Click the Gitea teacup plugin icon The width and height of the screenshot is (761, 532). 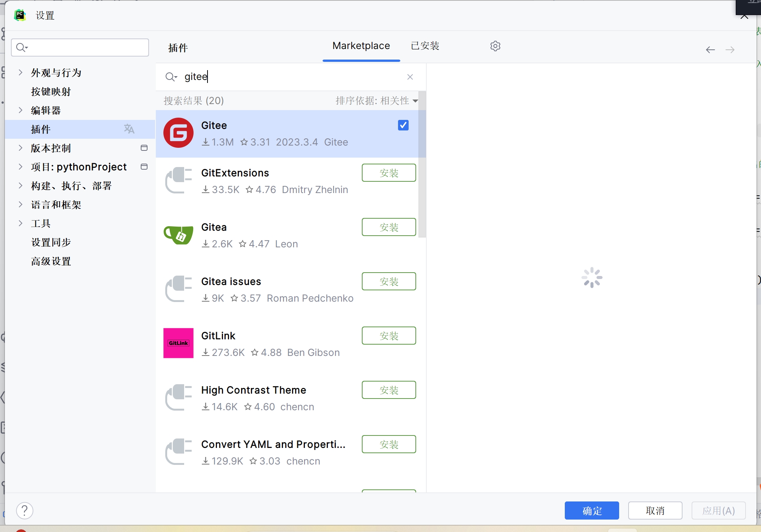click(x=178, y=235)
